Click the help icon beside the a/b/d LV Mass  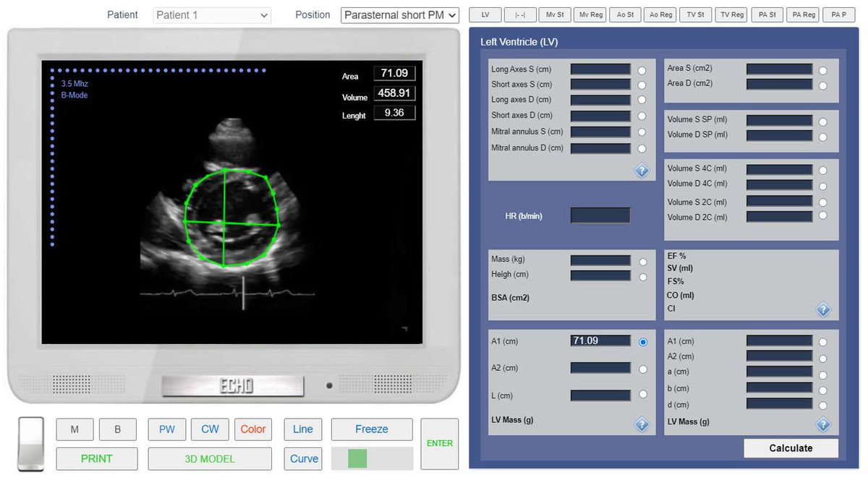click(x=823, y=424)
